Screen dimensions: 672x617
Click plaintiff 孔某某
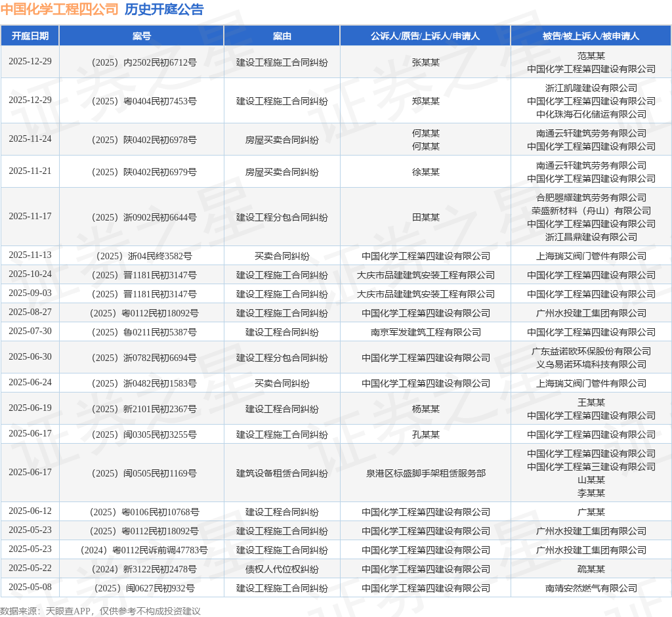[425, 435]
